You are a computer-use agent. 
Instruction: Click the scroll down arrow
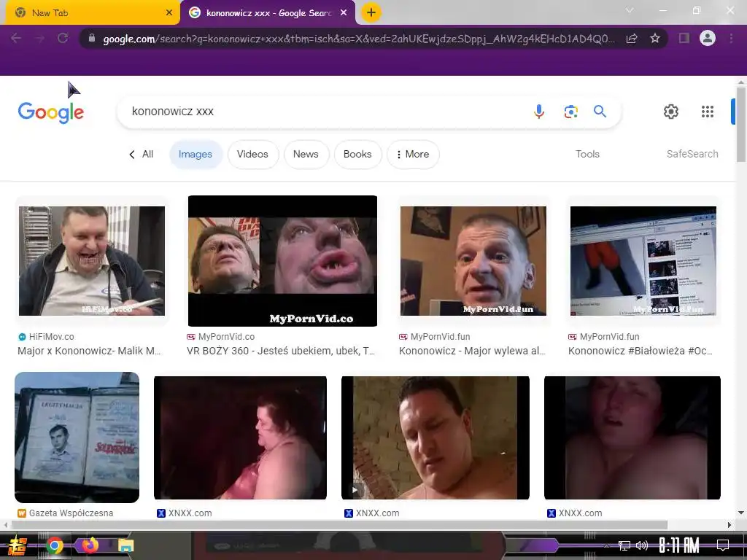(x=741, y=513)
